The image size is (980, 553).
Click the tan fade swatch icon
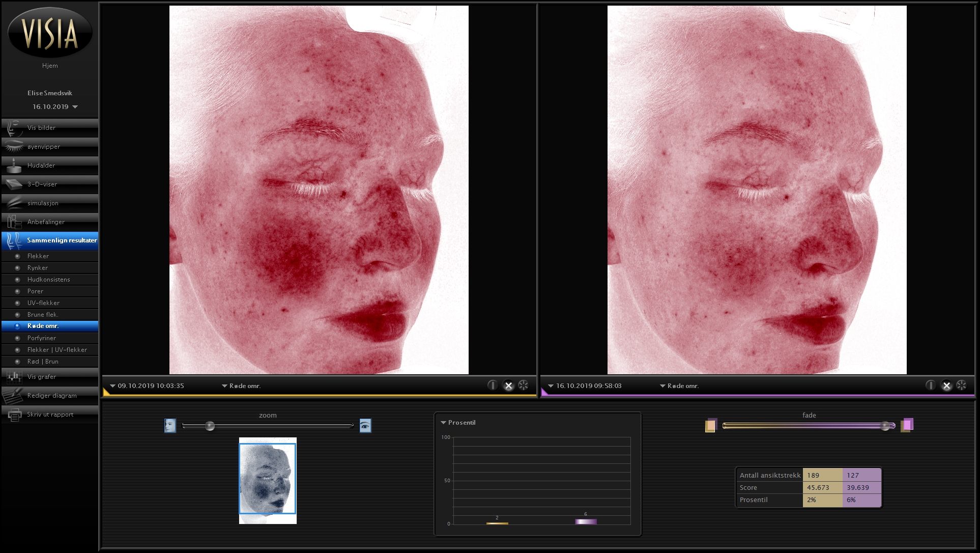pos(711,425)
